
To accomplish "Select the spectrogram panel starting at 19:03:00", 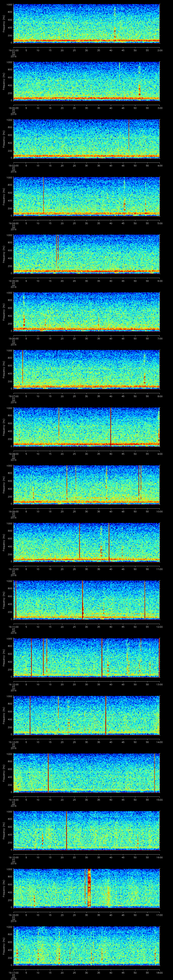I will tap(86, 139).
